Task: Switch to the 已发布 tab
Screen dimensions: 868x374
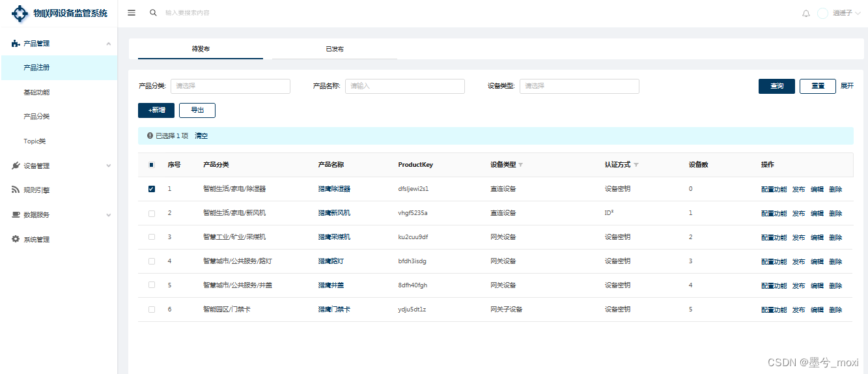Action: (x=335, y=49)
